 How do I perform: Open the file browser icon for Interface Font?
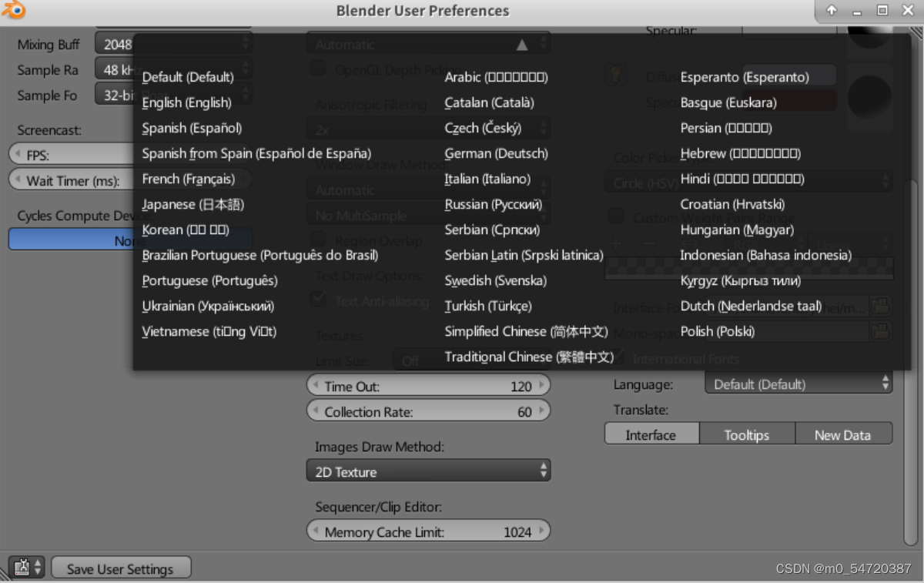click(x=882, y=306)
